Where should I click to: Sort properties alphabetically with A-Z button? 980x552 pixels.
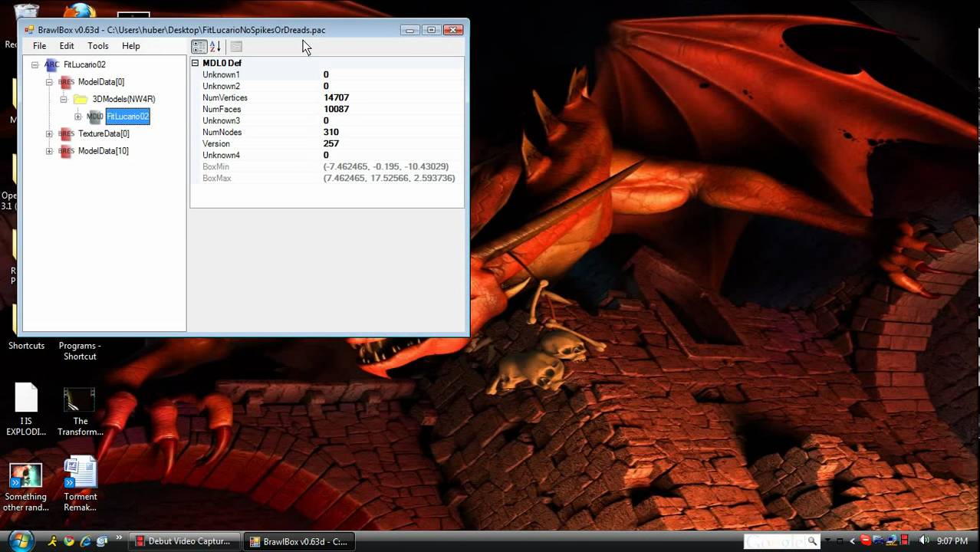(x=215, y=47)
